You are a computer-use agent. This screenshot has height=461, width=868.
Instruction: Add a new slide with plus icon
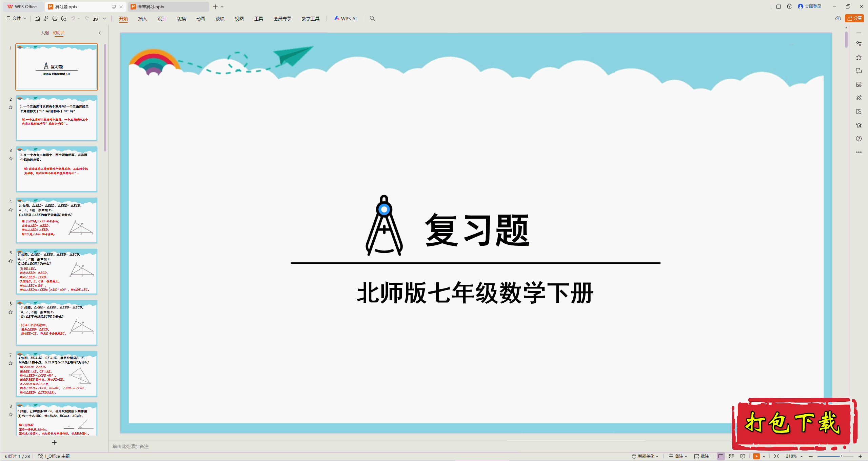click(x=54, y=442)
